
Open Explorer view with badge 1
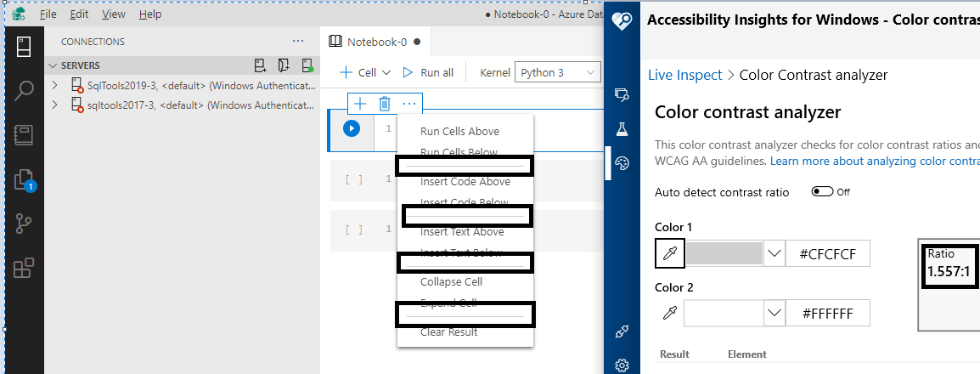tap(25, 180)
